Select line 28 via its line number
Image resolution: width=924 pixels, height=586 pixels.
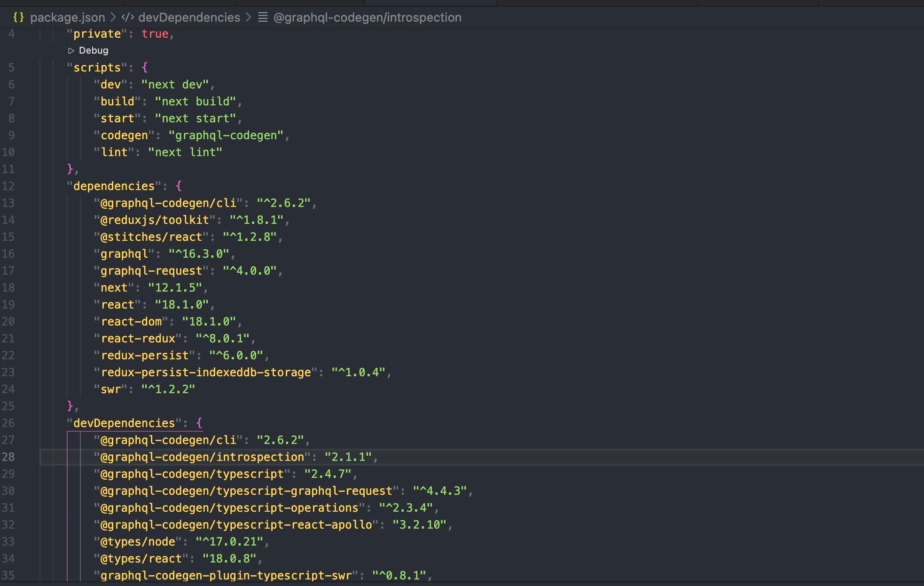click(8, 457)
